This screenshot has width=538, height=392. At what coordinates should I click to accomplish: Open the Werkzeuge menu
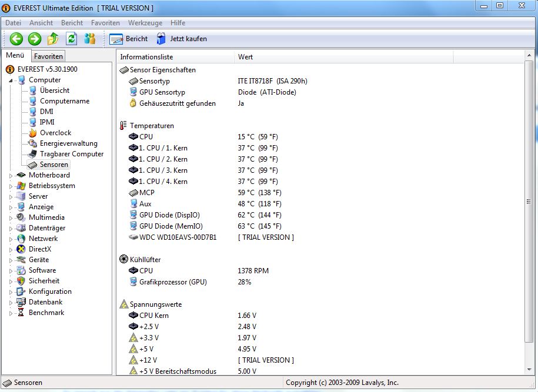click(x=145, y=23)
